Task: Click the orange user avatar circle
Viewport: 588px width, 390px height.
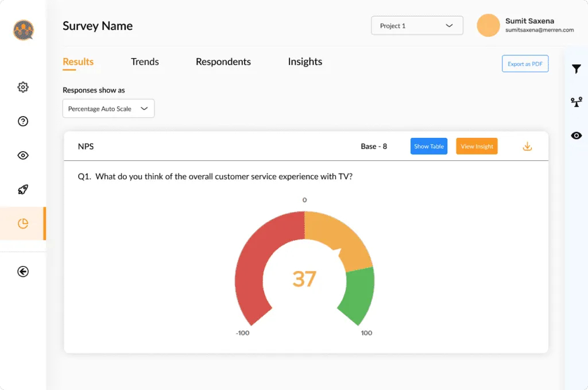Action: (488, 25)
